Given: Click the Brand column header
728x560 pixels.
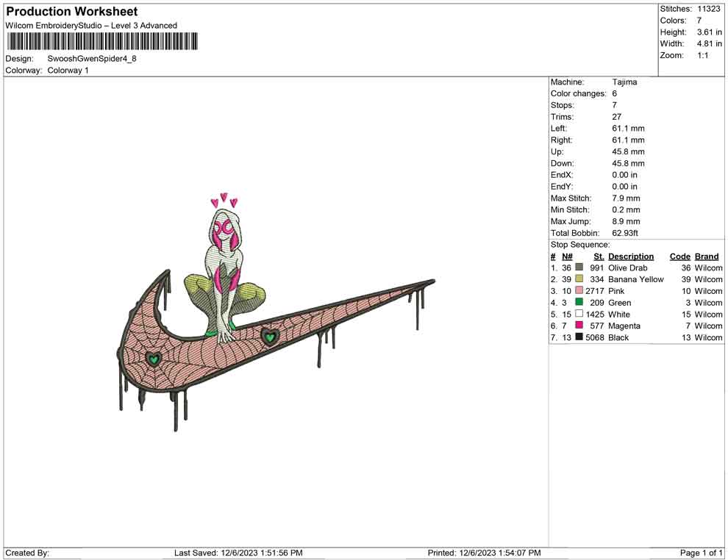Looking at the screenshot, I should click(707, 256).
